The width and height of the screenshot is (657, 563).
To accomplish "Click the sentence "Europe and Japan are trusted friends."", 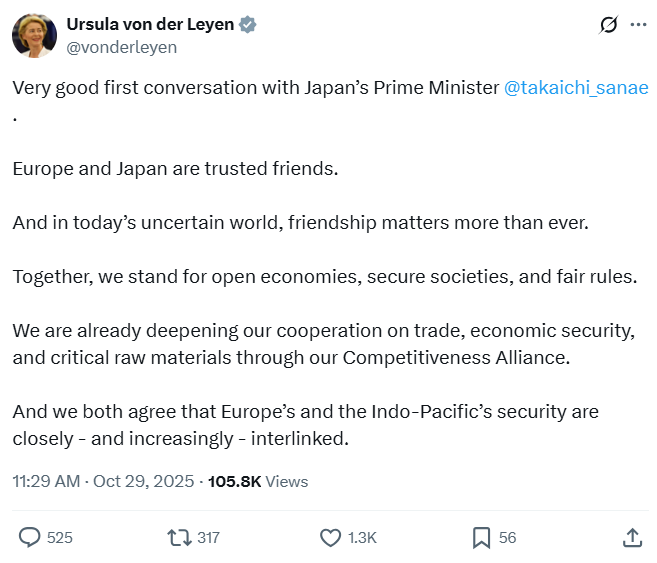I will 176,168.
